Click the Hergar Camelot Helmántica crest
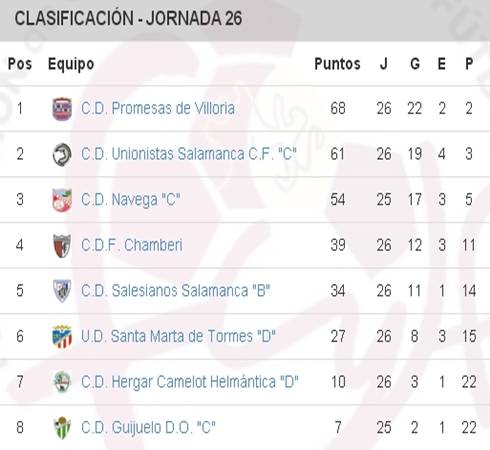The height and width of the screenshot is (450, 490). coord(62,382)
